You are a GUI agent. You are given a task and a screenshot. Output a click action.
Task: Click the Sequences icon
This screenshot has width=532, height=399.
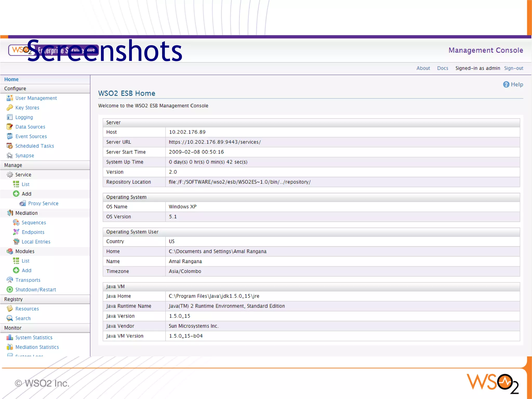16,223
